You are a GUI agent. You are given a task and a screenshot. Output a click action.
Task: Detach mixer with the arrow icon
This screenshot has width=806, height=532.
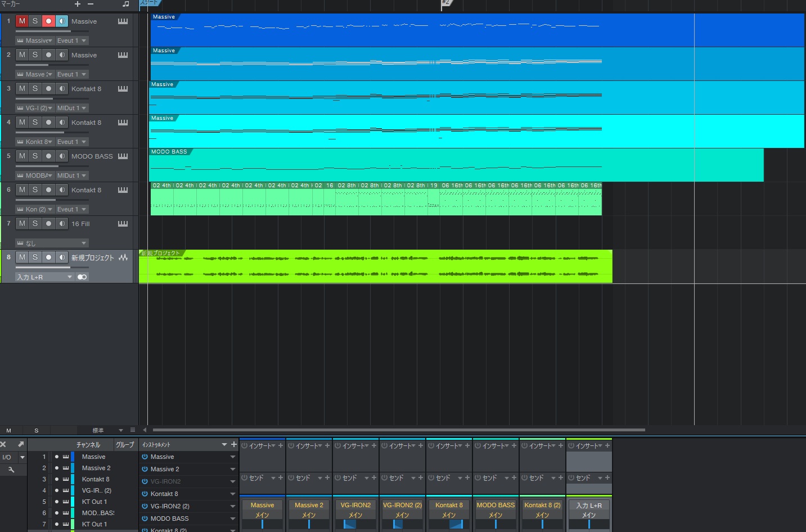click(21, 444)
